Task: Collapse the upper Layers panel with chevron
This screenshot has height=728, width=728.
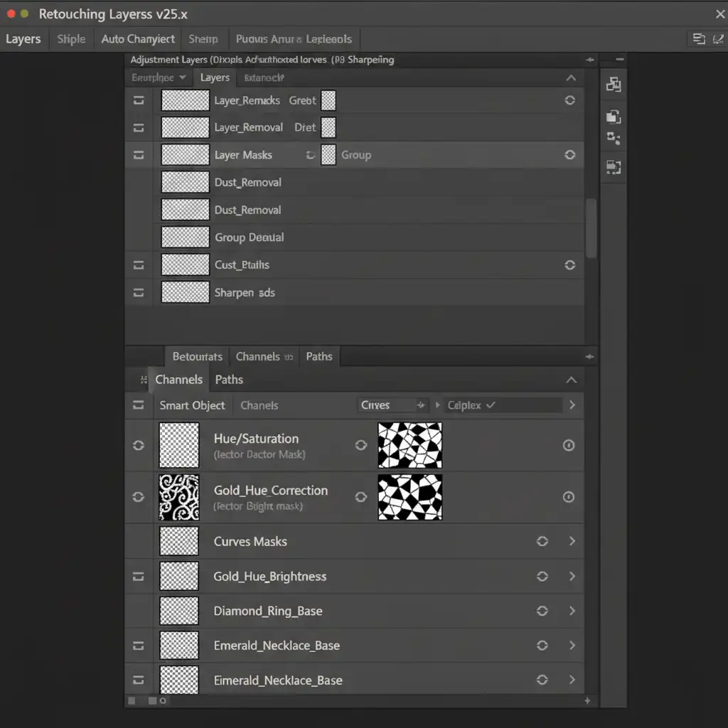Action: pyautogui.click(x=571, y=78)
